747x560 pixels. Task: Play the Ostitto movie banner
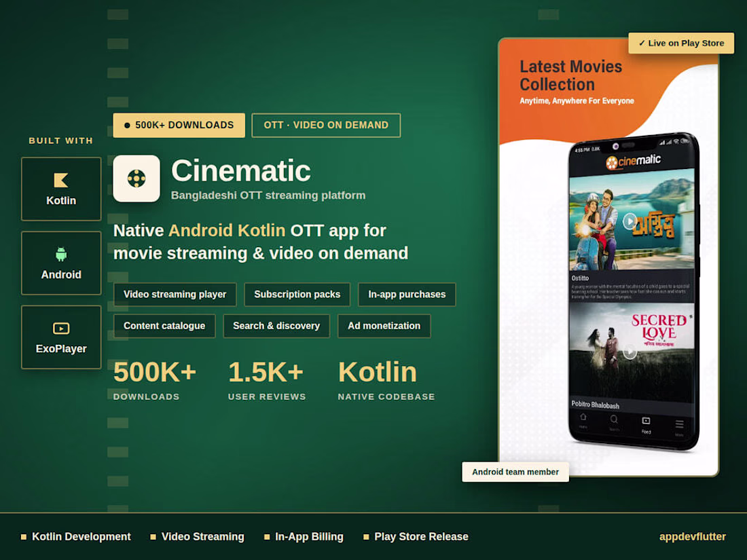coord(630,221)
